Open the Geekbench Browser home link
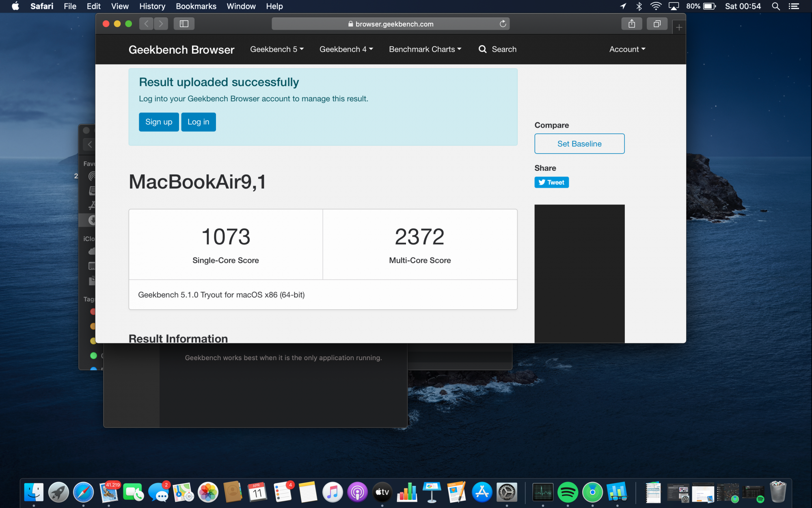This screenshot has height=508, width=812. [181, 50]
